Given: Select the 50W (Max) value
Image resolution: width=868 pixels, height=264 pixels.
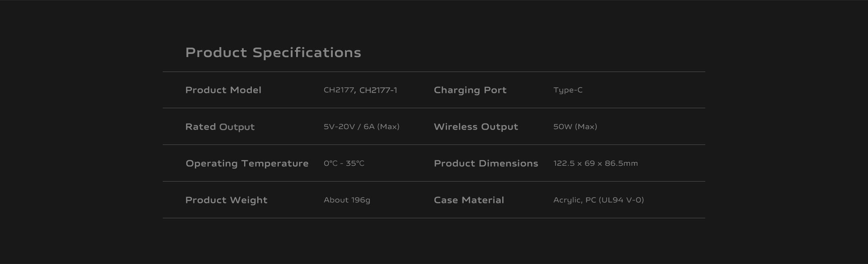Looking at the screenshot, I should coord(575,127).
